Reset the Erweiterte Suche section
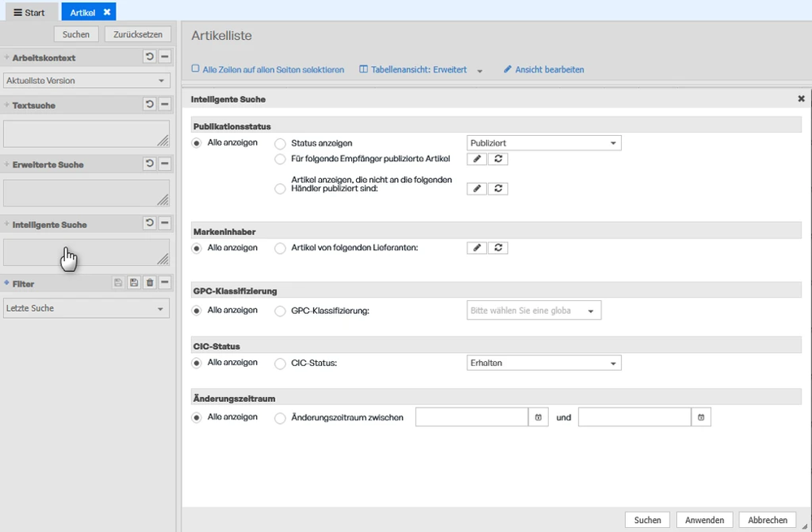 point(150,164)
